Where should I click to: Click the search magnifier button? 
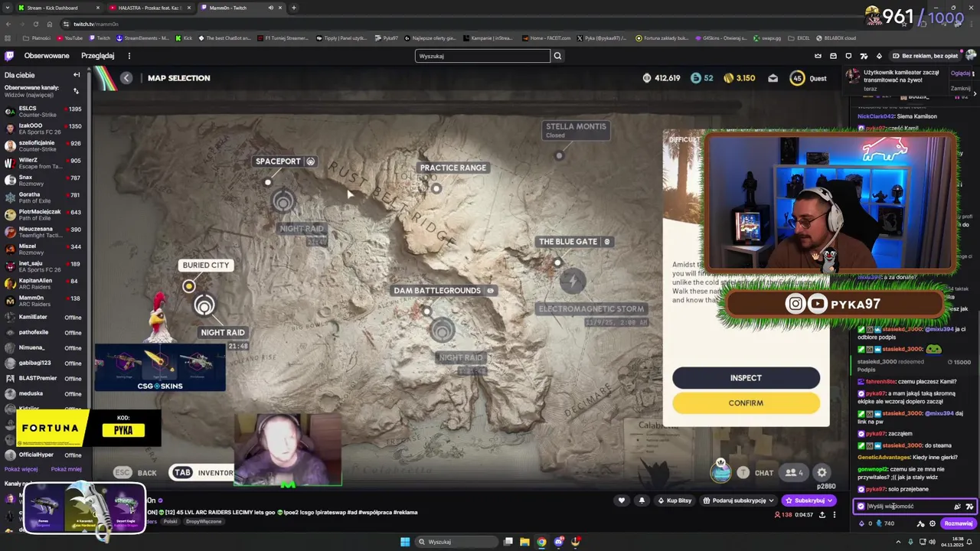click(557, 56)
